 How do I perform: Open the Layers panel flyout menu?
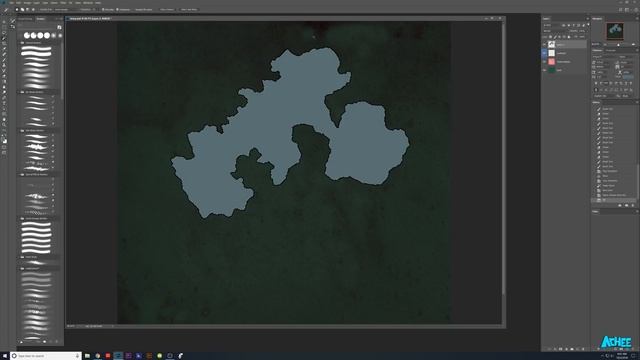pos(587,19)
